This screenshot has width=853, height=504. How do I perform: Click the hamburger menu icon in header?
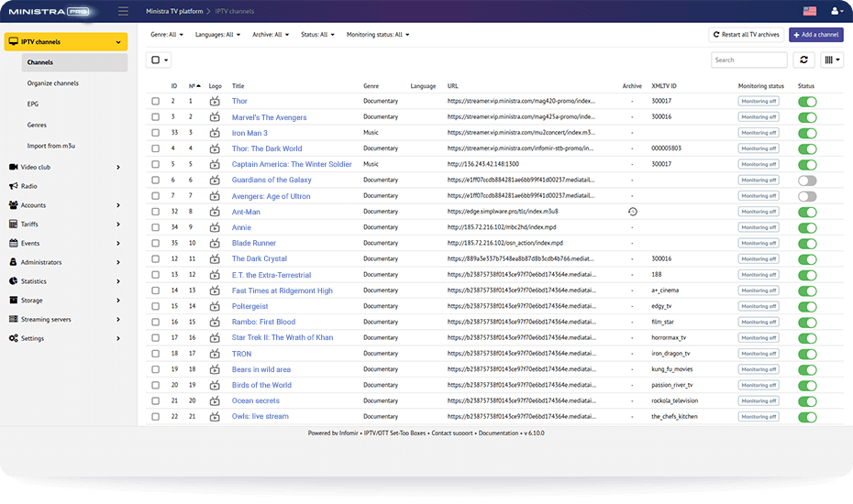[124, 11]
